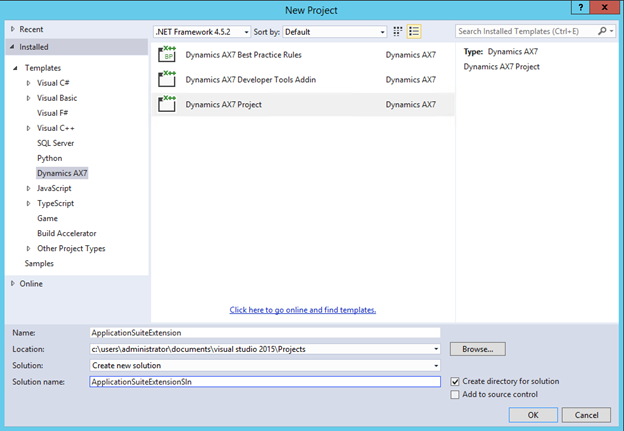Expand the Visual C# node arrow
The height and width of the screenshot is (431, 624).
point(28,83)
